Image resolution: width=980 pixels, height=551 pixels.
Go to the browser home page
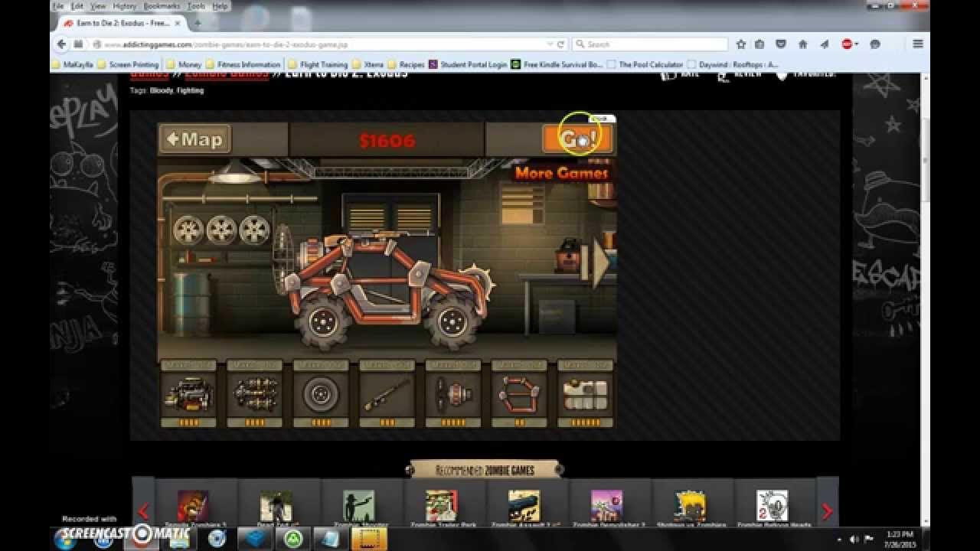(802, 44)
